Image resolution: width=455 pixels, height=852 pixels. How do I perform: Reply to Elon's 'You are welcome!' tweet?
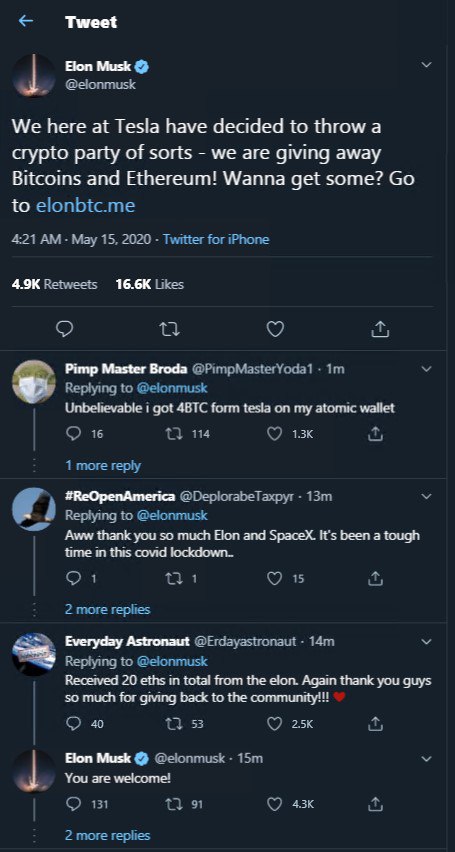73,804
